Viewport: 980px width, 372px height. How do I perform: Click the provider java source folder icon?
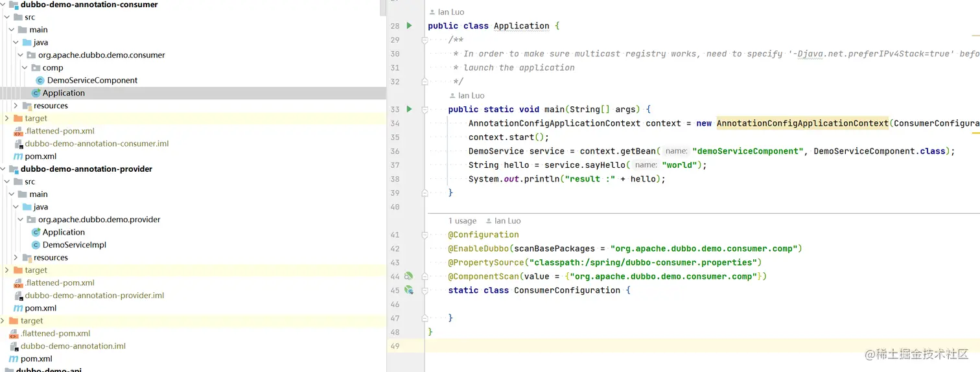(x=27, y=207)
